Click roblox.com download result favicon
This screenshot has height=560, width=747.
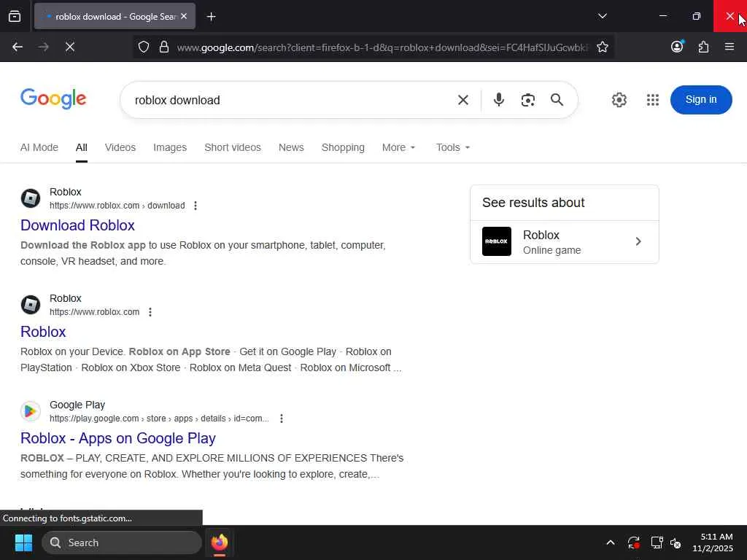tap(31, 198)
